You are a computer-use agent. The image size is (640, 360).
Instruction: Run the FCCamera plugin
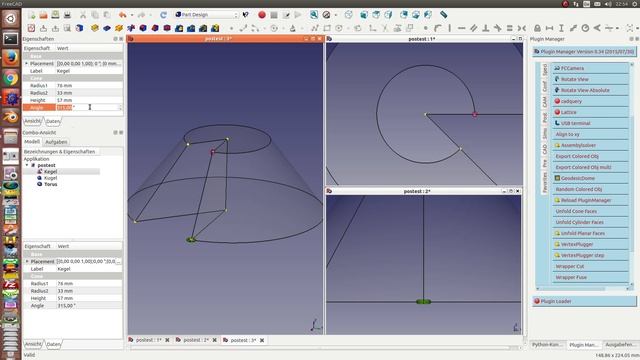[x=590, y=68]
